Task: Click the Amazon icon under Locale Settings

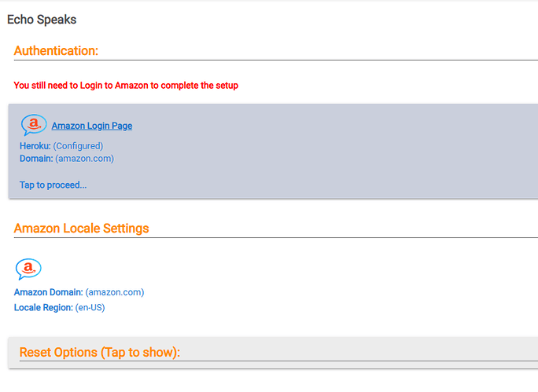Action: click(x=28, y=269)
